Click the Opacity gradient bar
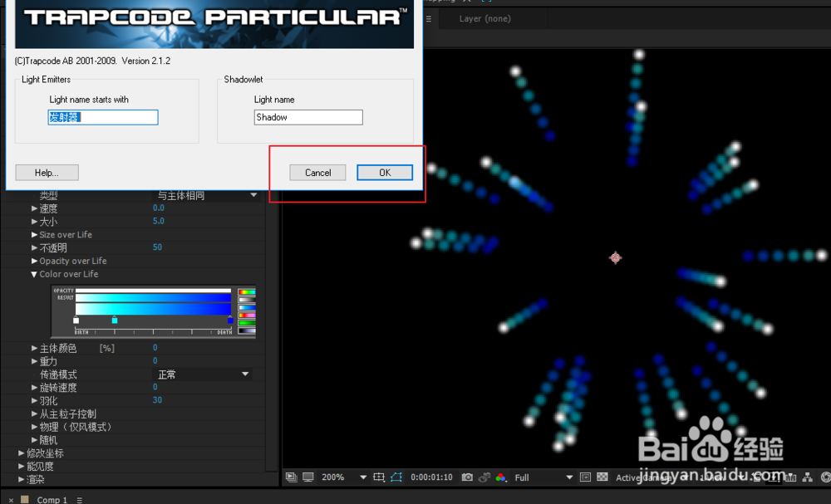 (153, 291)
